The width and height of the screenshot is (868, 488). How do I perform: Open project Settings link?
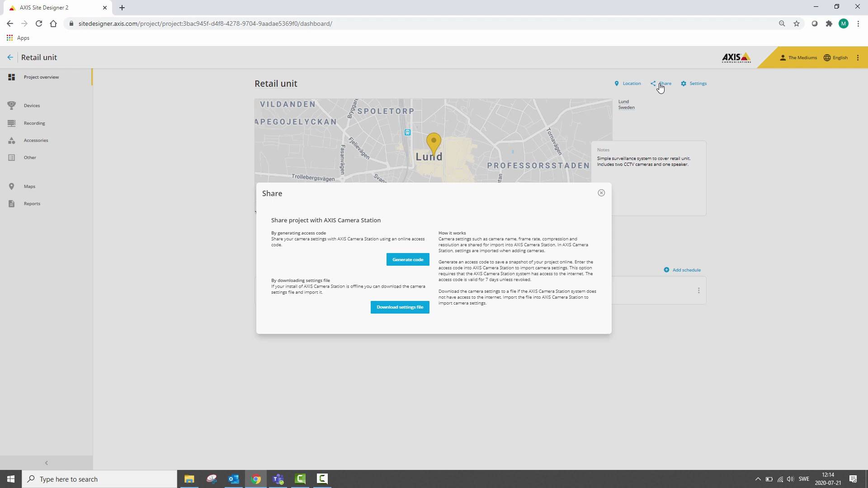tap(694, 84)
